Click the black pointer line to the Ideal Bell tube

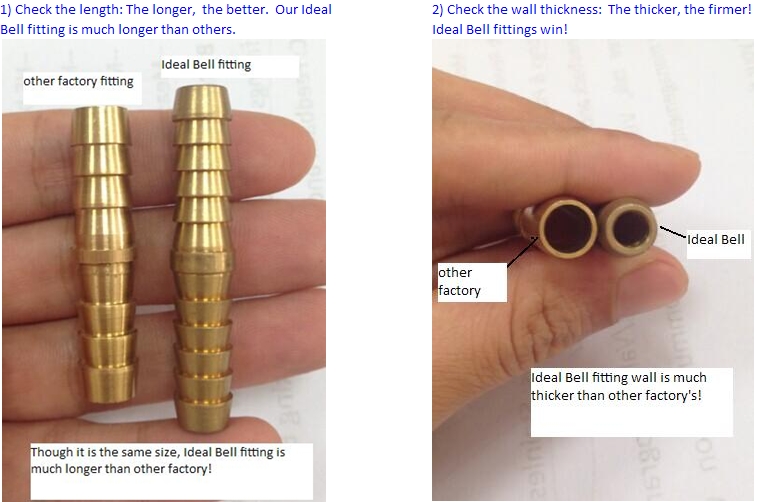673,232
